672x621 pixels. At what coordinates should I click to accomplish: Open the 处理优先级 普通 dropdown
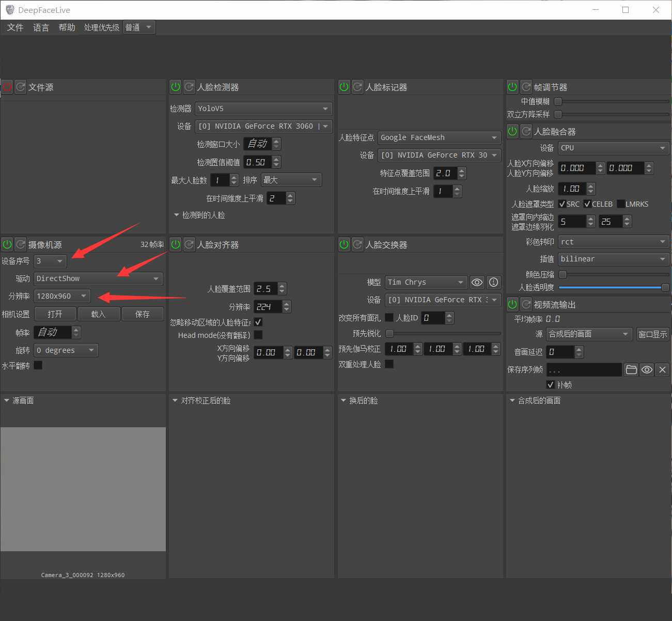coord(139,27)
